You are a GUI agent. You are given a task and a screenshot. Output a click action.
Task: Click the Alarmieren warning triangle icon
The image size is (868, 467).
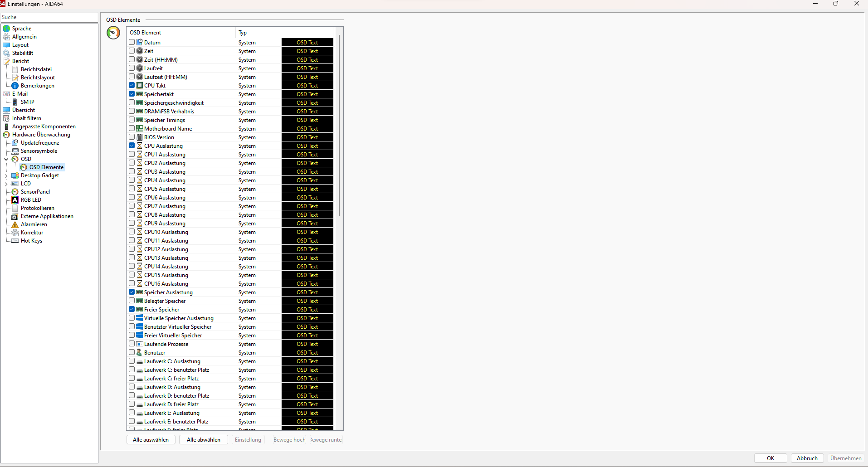click(x=15, y=224)
